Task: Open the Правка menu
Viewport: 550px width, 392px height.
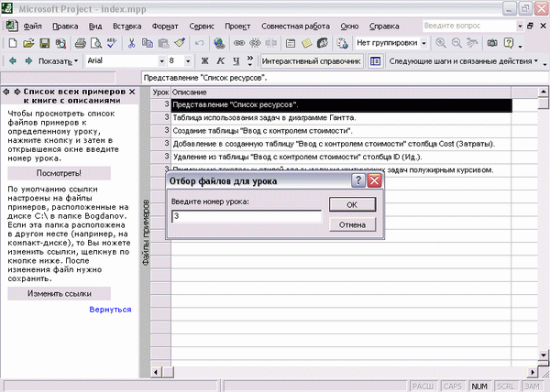Action: click(x=65, y=27)
